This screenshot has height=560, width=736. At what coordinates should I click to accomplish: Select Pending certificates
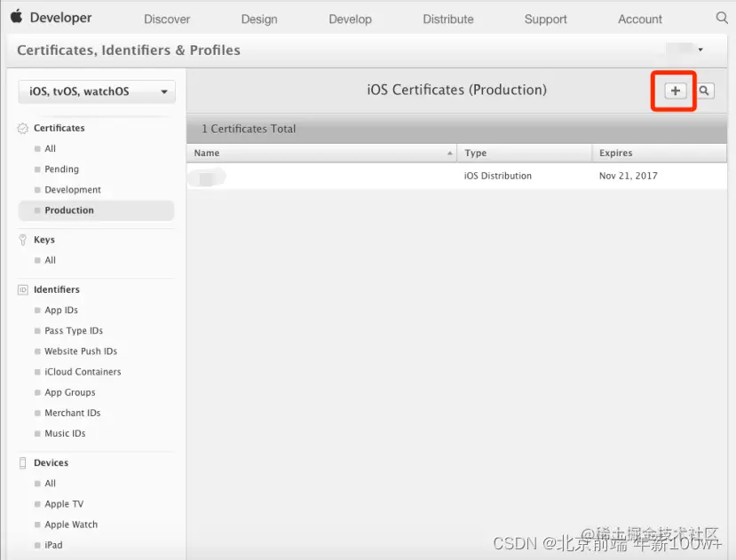[x=61, y=170]
